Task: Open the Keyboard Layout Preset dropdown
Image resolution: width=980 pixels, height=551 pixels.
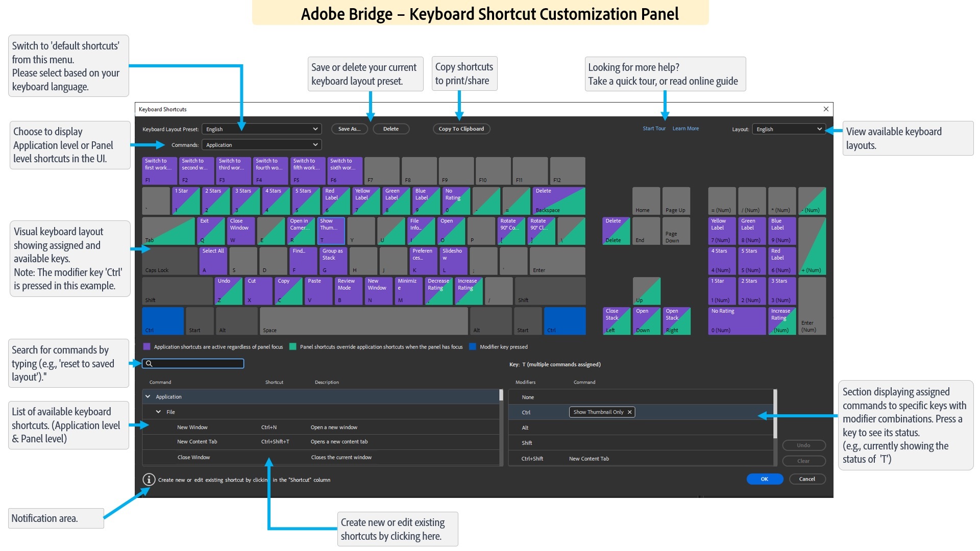Action: pos(261,129)
